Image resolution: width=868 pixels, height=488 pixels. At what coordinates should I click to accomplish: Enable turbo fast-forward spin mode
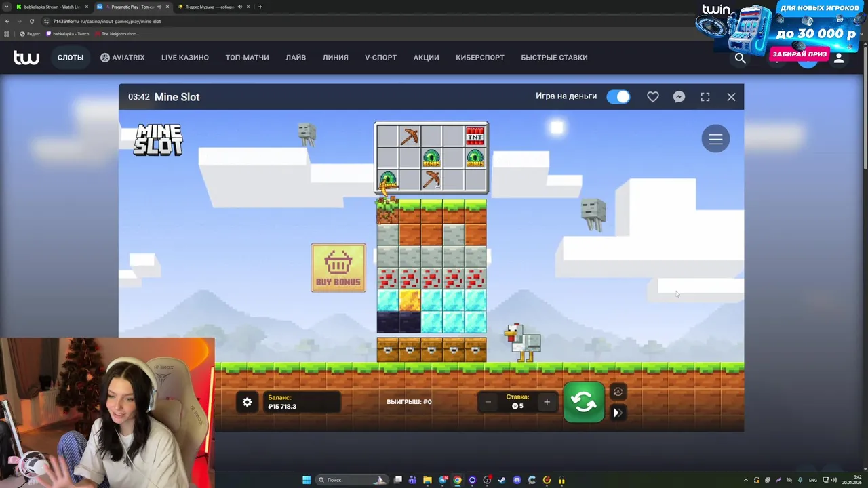(618, 412)
